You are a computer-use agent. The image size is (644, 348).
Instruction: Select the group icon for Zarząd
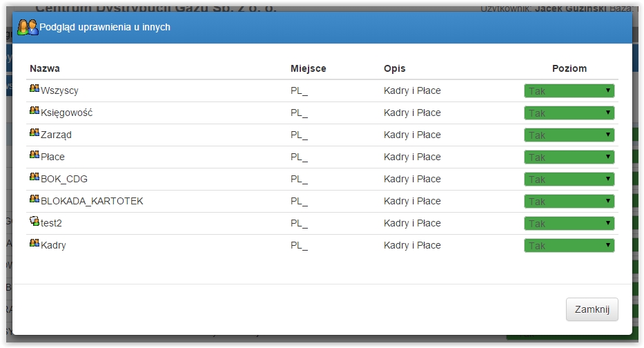[x=35, y=133]
